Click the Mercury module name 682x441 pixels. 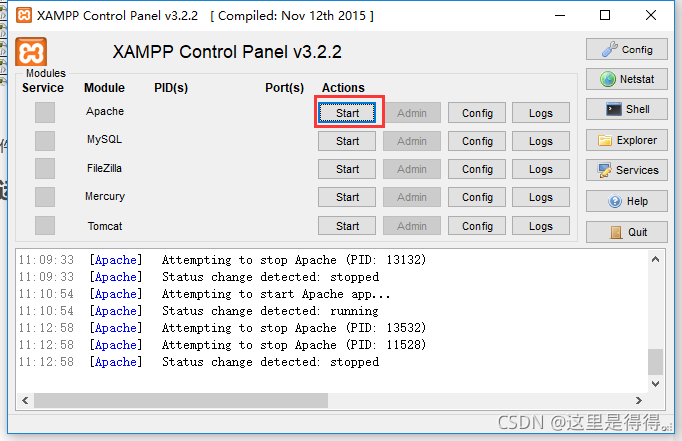pos(105,196)
